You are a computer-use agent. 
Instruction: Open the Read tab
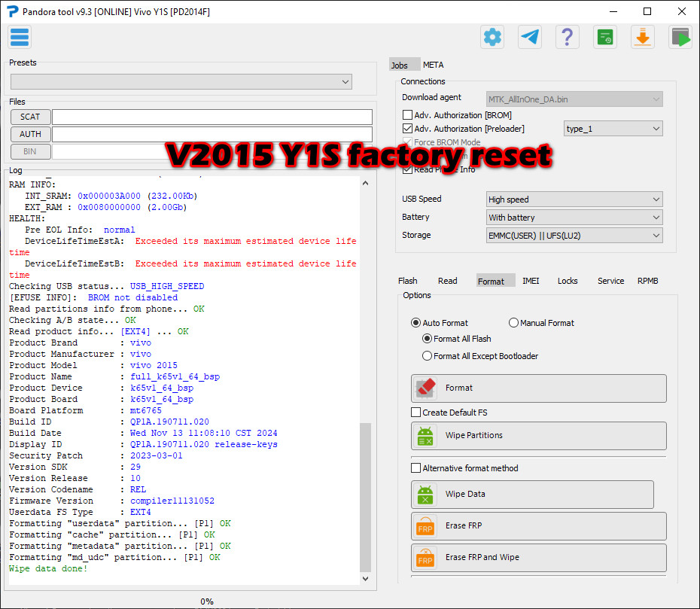pos(447,281)
